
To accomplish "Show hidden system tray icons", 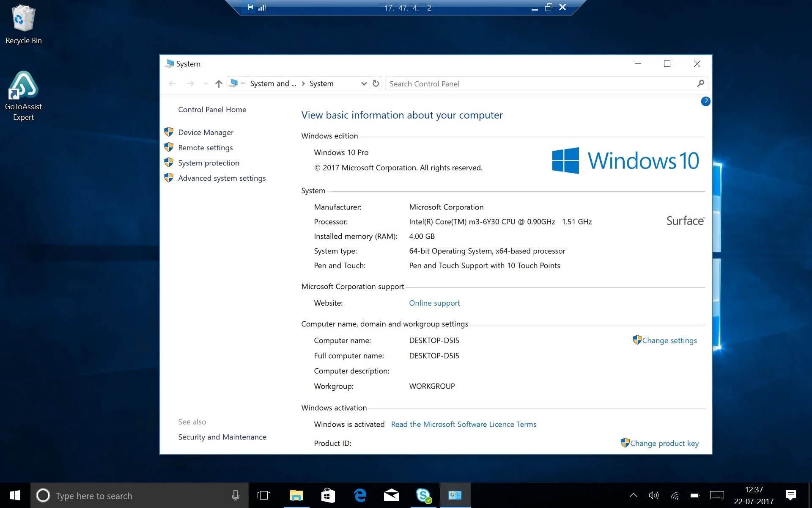I will click(633, 495).
